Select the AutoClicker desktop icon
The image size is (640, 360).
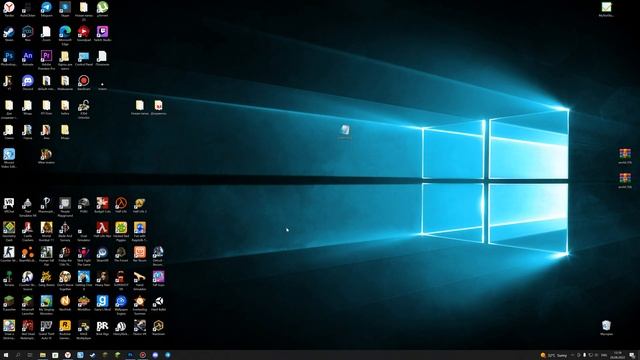pyautogui.click(x=27, y=7)
